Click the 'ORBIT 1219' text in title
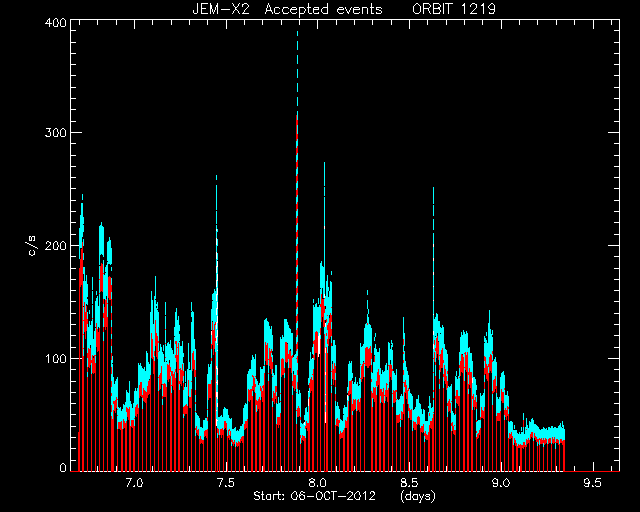 [454, 9]
